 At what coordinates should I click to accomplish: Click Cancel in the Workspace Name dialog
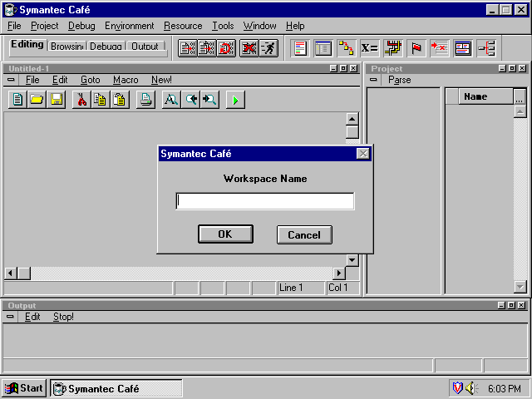click(x=304, y=234)
